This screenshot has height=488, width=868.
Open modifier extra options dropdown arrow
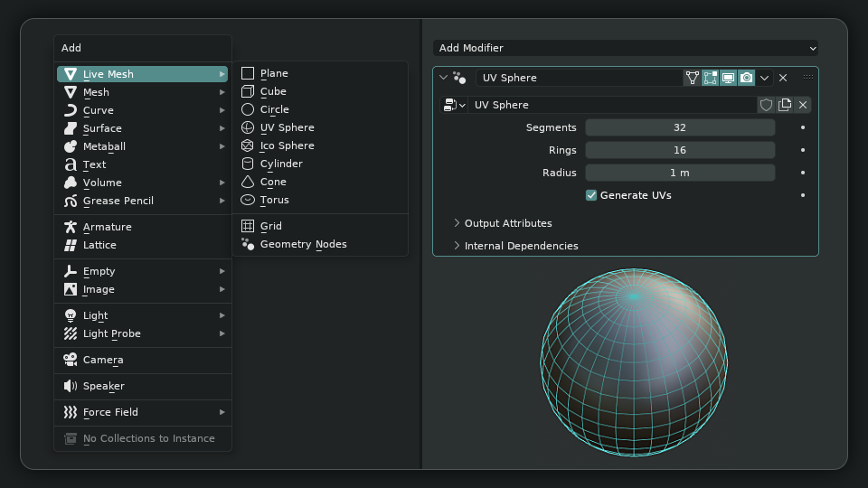[765, 78]
